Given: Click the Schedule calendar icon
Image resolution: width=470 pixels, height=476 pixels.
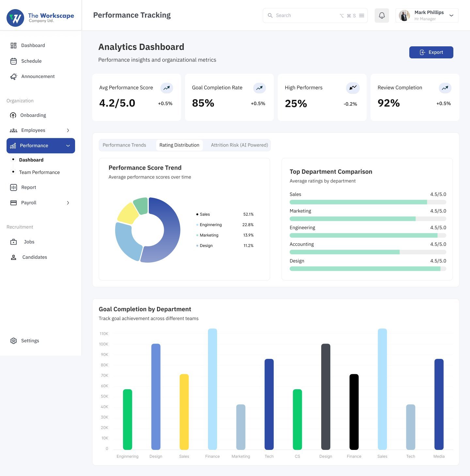Looking at the screenshot, I should click(x=13, y=61).
